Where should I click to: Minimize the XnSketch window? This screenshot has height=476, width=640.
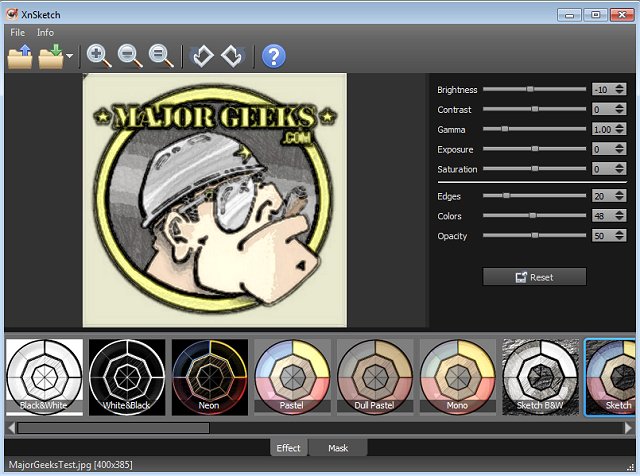coord(570,15)
